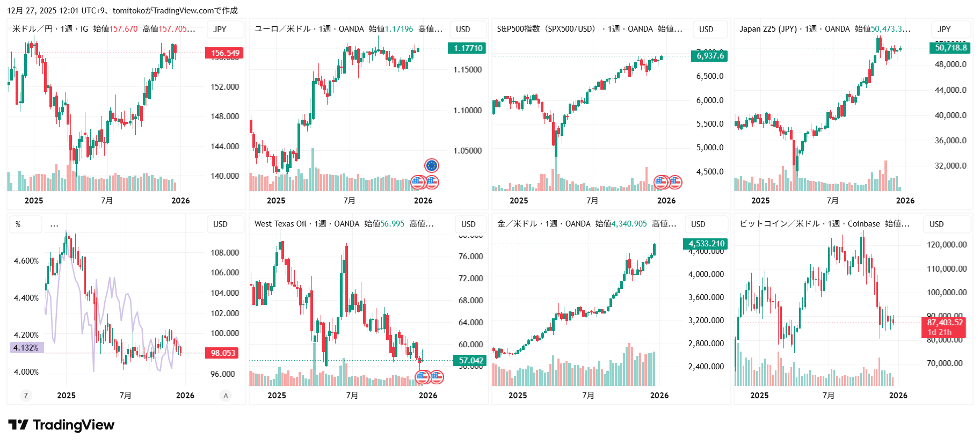Click the rightmost US flag icon on S&P500 chart
The image size is (980, 445).
[675, 183]
